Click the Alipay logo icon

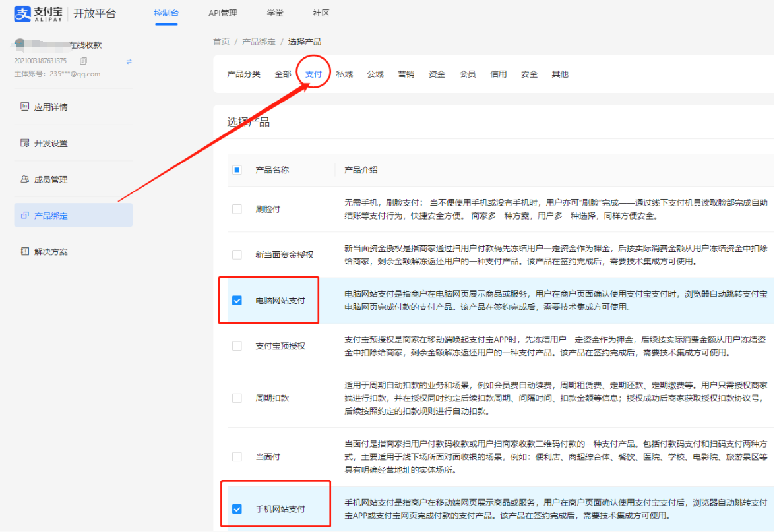pos(22,14)
